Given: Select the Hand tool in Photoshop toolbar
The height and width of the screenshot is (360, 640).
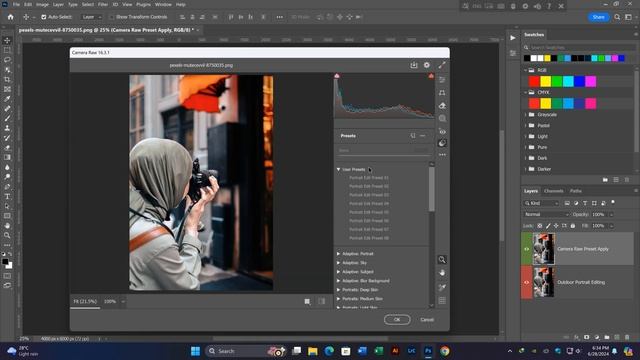Looking at the screenshot, I should coord(7,226).
